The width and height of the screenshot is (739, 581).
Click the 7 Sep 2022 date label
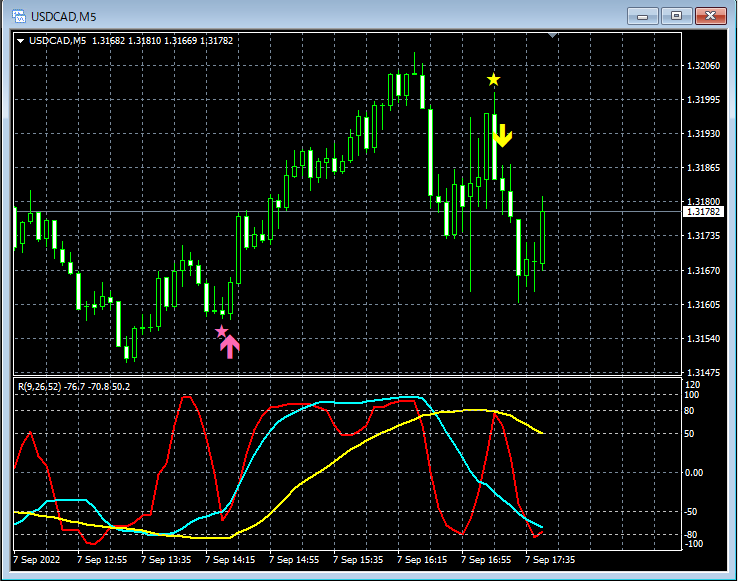pyautogui.click(x=37, y=560)
